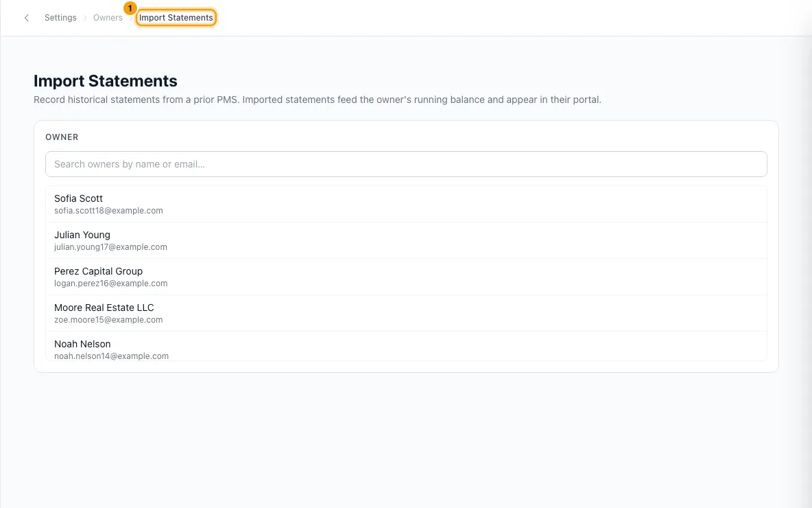Click the email zoe.moore15@example.com

pyautogui.click(x=108, y=319)
